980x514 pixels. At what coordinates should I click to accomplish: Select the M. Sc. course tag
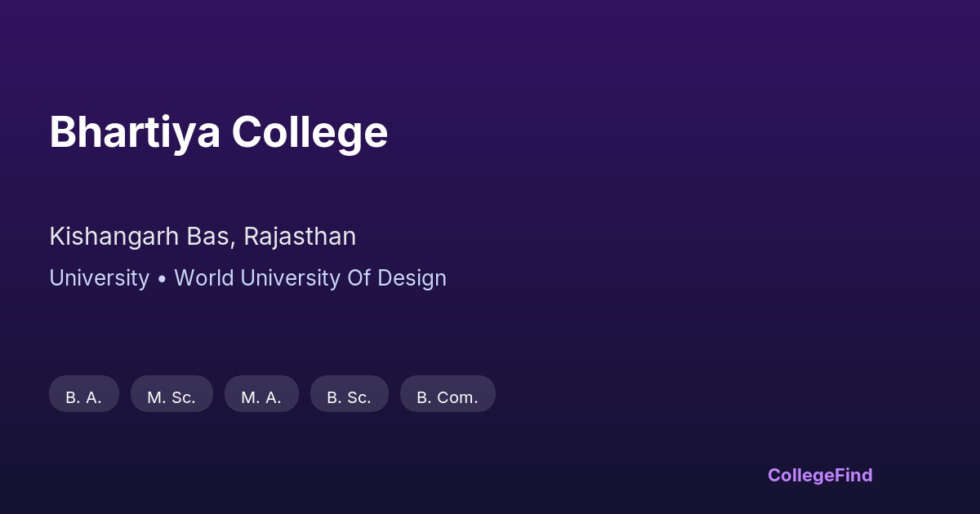[x=171, y=397]
